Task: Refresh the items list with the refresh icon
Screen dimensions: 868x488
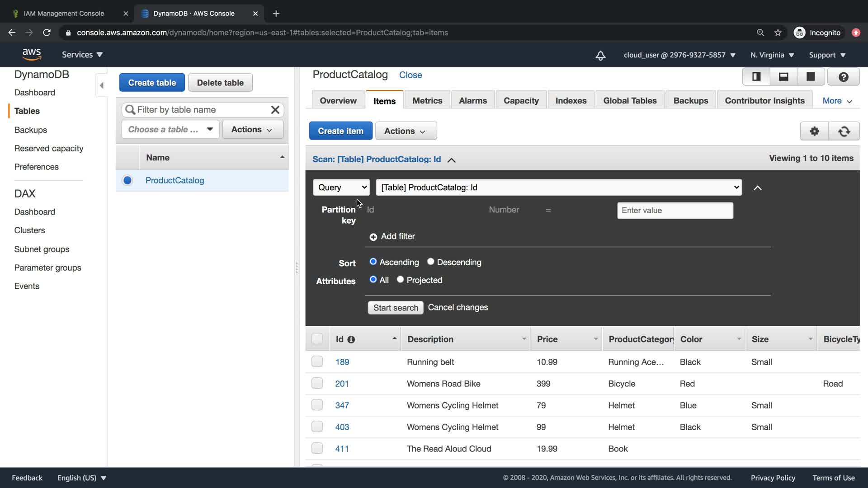Action: pyautogui.click(x=844, y=131)
